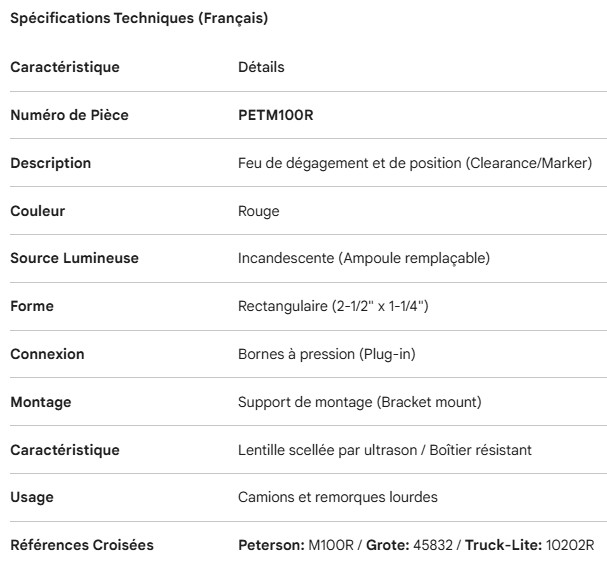This screenshot has height=563, width=607.
Task: Select the "Connexion" row label
Action: [x=47, y=354]
